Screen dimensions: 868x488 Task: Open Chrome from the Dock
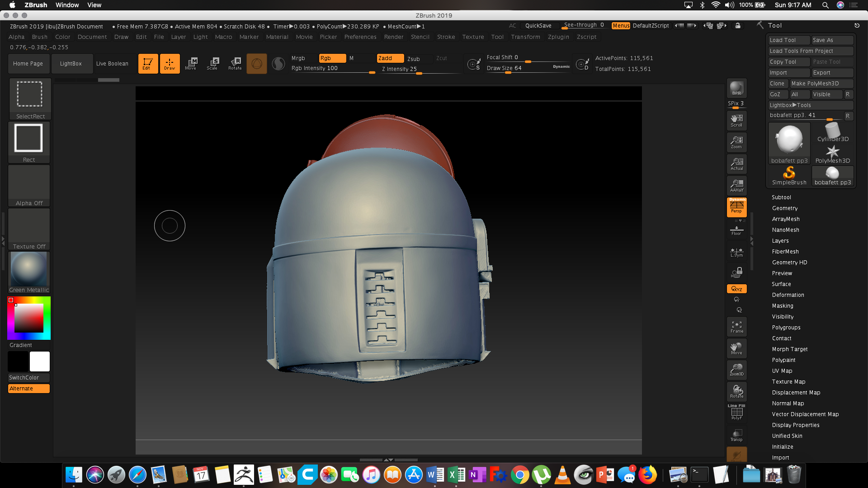click(x=520, y=475)
